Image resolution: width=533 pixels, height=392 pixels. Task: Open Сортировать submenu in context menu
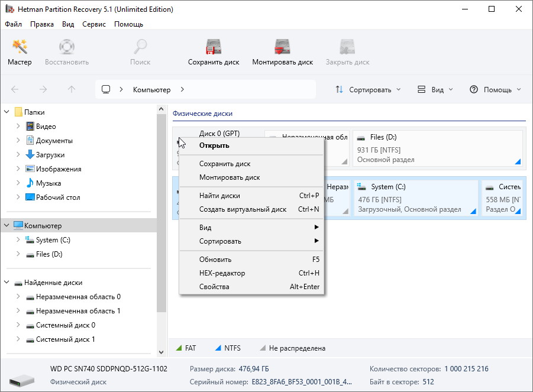point(251,241)
